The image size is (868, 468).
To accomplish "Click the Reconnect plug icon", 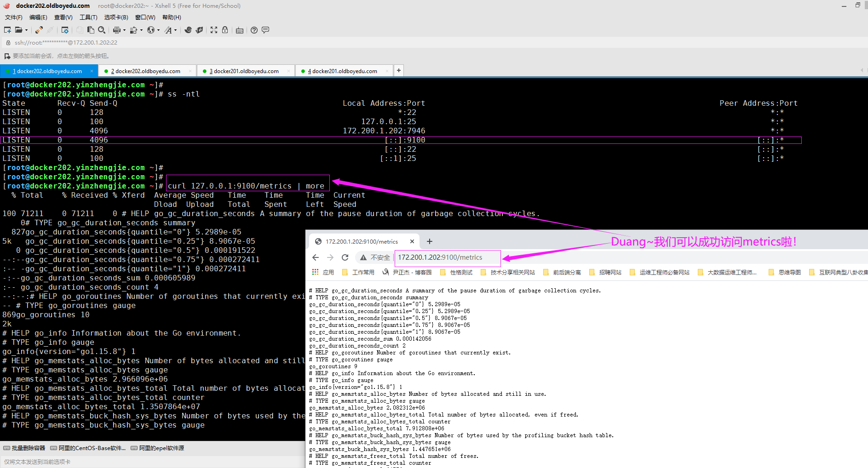I will [39, 30].
